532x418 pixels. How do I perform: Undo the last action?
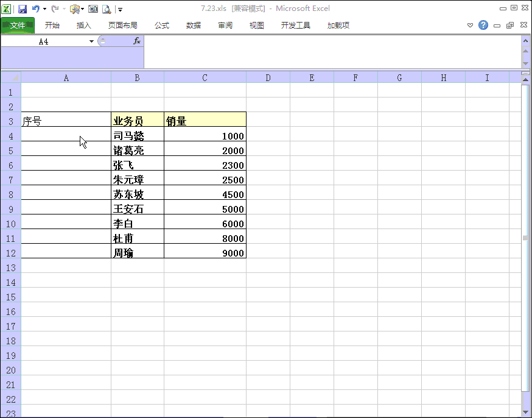click(x=36, y=9)
